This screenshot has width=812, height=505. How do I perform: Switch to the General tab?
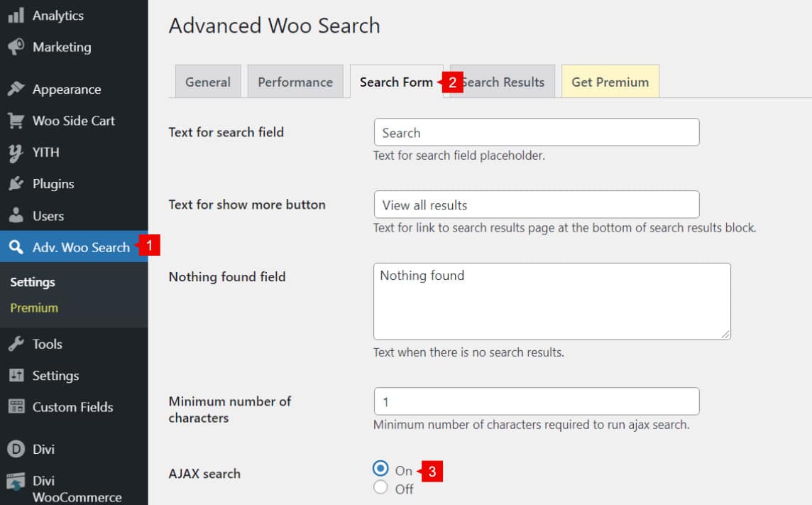point(208,82)
